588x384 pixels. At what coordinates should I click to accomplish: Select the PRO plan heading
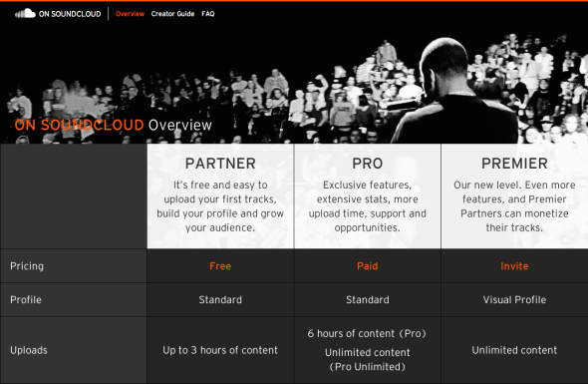(x=368, y=164)
